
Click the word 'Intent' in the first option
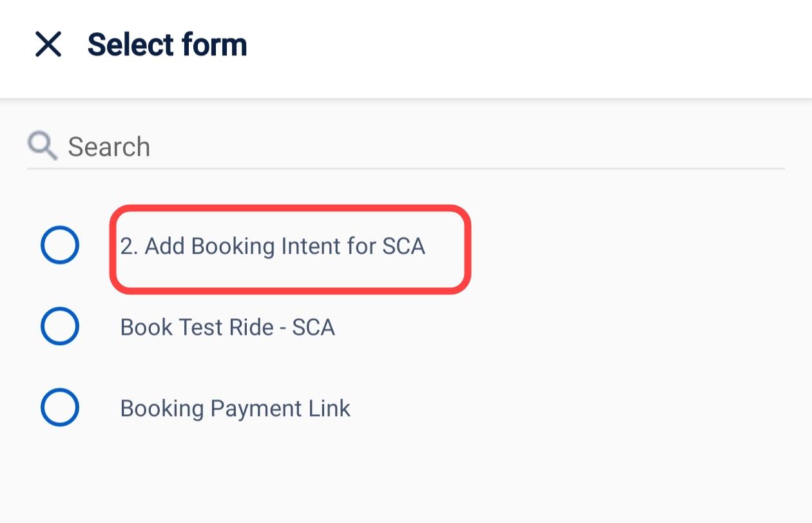pyautogui.click(x=304, y=246)
